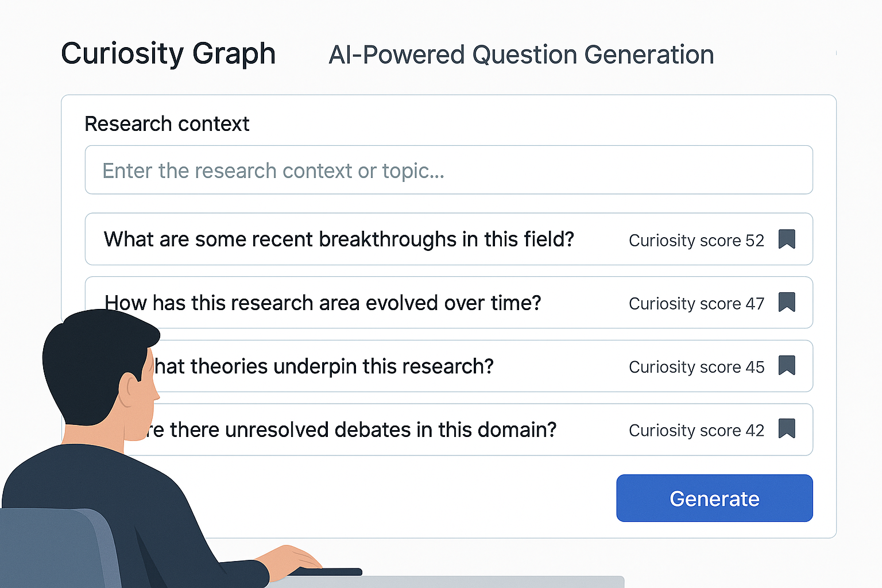Save the theories question with its bookmark icon
The height and width of the screenshot is (588, 882).
tap(787, 365)
